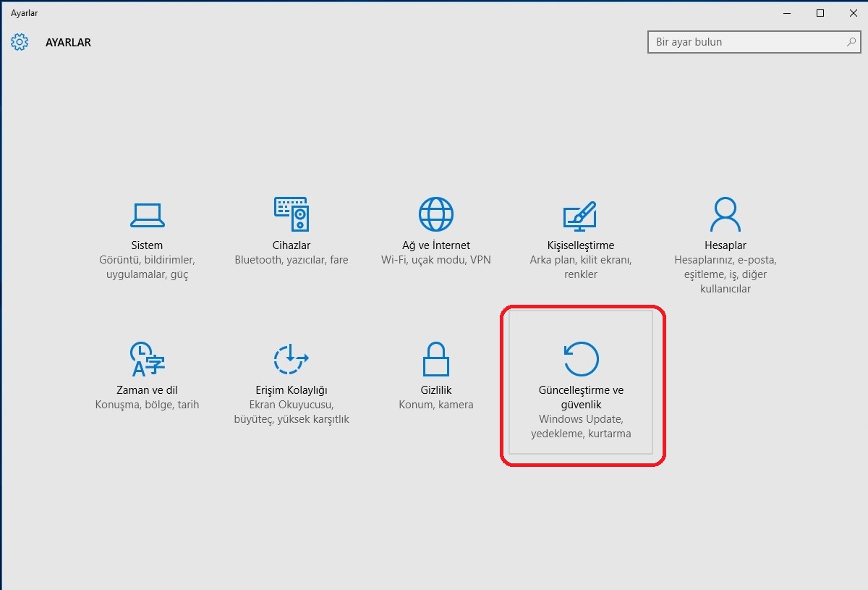Click the "Erişim Kolaylığı" label
The height and width of the screenshot is (590, 868).
point(292,390)
